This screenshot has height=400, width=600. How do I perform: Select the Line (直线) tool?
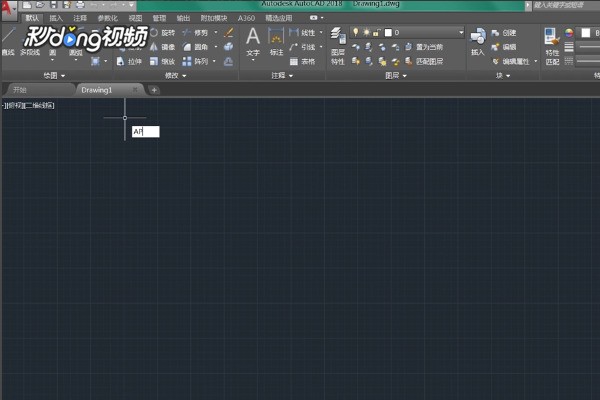8,42
